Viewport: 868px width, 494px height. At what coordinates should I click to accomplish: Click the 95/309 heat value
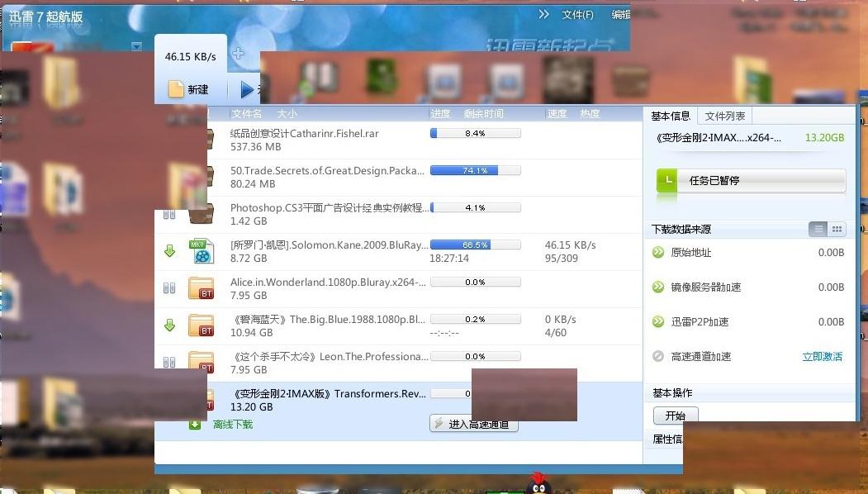562,258
